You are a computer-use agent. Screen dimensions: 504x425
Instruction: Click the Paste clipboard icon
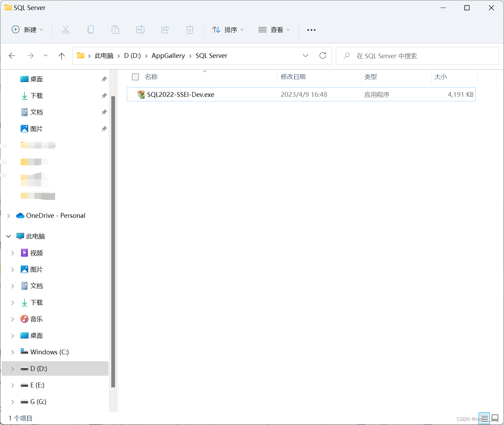[x=115, y=30]
